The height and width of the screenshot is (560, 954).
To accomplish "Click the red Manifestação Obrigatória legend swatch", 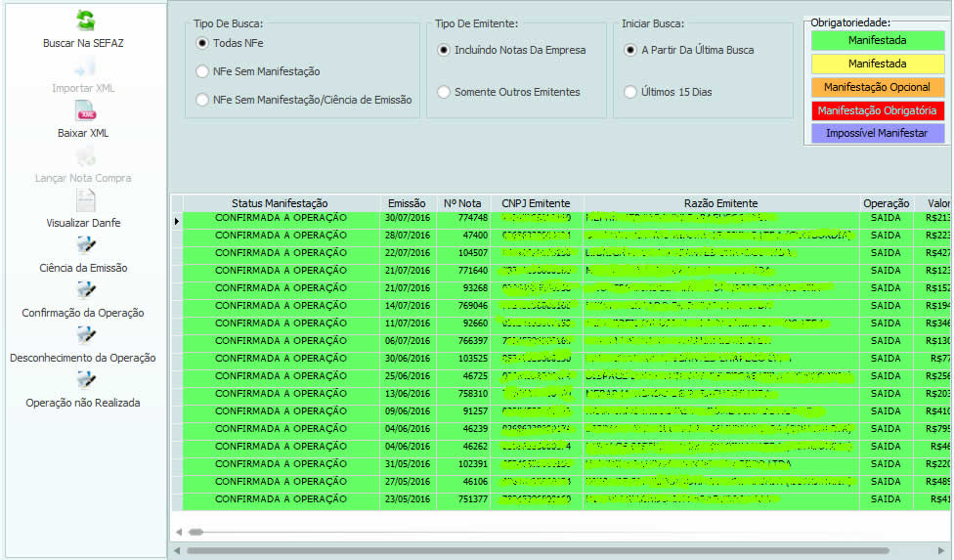I will click(877, 110).
